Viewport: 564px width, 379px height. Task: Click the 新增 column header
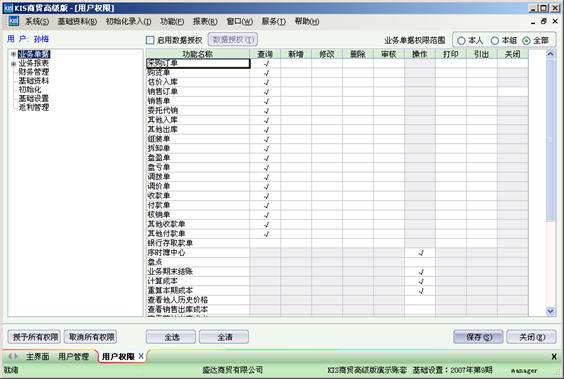point(296,54)
